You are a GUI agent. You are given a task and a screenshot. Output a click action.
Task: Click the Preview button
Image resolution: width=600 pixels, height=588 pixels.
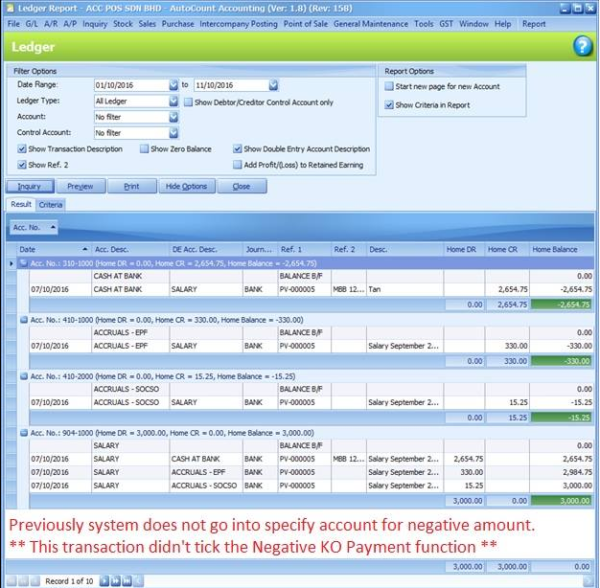click(80, 186)
